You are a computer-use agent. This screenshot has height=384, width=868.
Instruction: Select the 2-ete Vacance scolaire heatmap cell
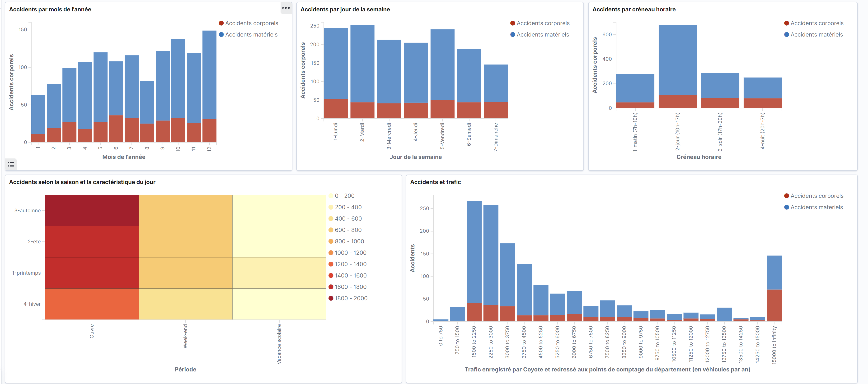279,241
